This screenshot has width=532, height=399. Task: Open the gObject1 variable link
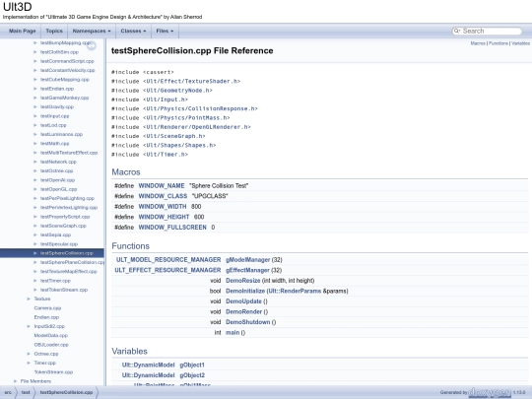coord(192,366)
